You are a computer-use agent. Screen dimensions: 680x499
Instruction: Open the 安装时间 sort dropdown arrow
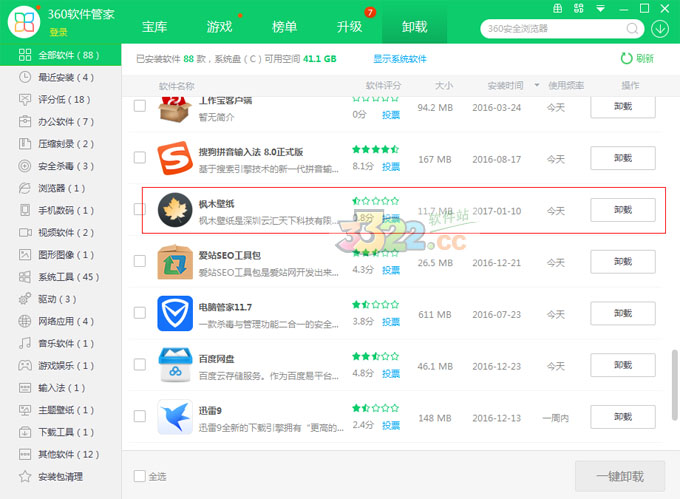(x=537, y=86)
